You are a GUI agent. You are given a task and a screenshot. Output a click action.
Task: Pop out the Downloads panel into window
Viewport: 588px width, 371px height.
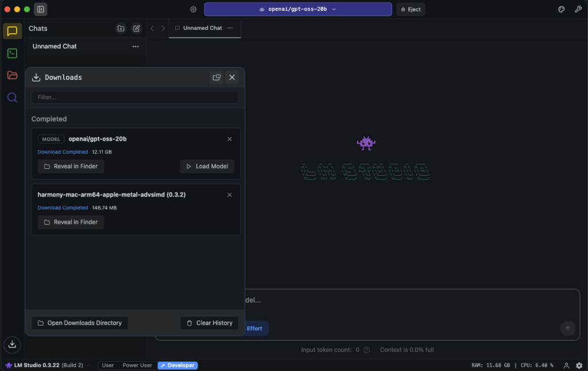point(216,78)
